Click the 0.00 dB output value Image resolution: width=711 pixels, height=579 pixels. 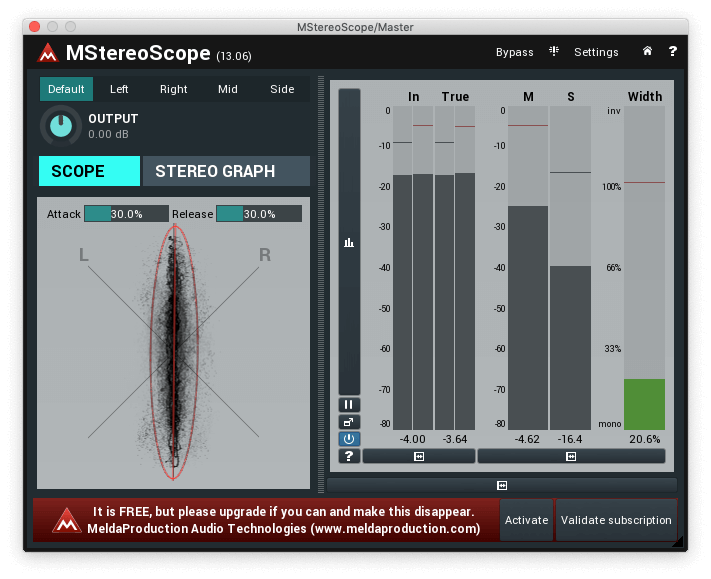(x=108, y=134)
